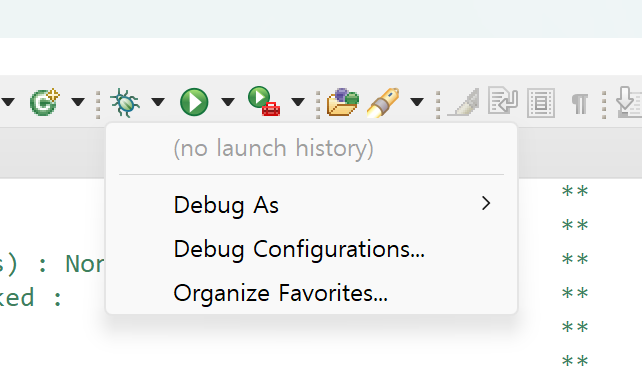Click the flashlight Search icon
The width and height of the screenshot is (642, 376).
(383, 102)
